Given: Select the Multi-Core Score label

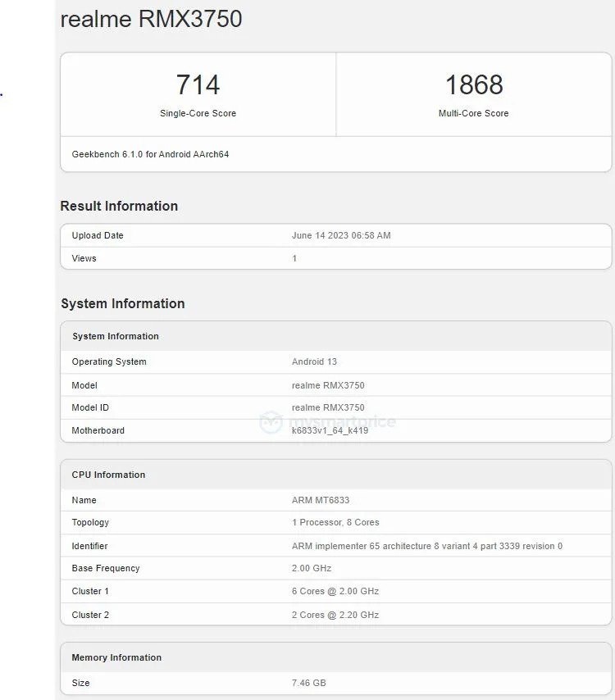Looking at the screenshot, I should click(x=473, y=113).
